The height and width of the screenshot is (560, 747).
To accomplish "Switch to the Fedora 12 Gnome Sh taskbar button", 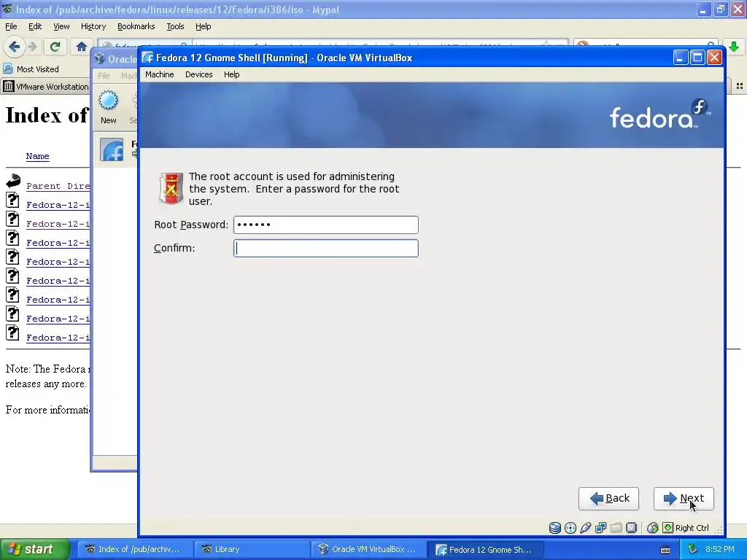I will click(485, 549).
